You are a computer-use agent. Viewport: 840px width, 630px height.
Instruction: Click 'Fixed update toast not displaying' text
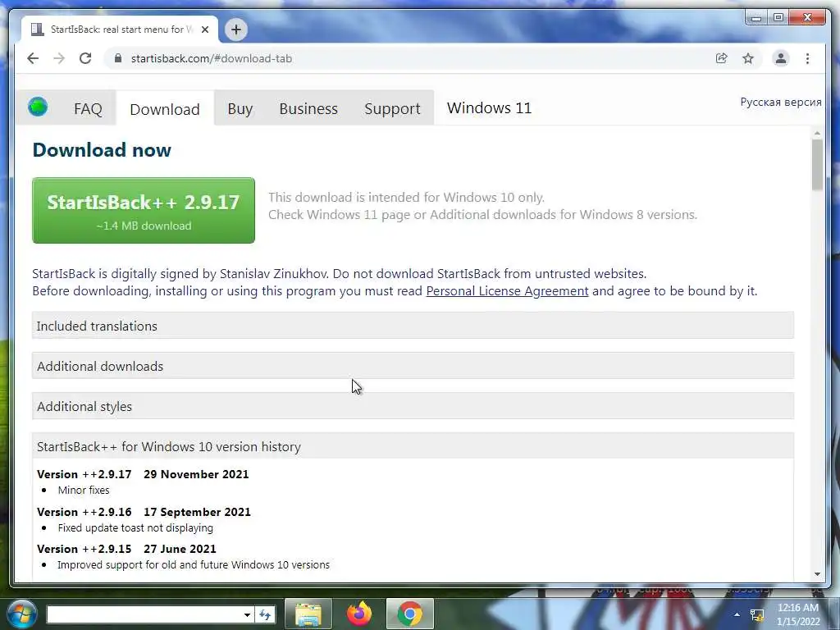[135, 527]
